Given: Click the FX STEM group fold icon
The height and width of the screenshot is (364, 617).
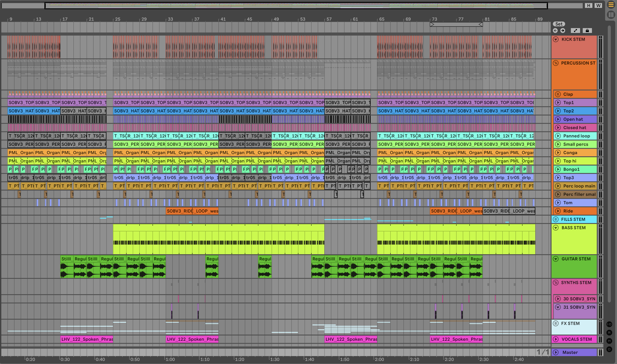Looking at the screenshot, I should click(556, 323).
